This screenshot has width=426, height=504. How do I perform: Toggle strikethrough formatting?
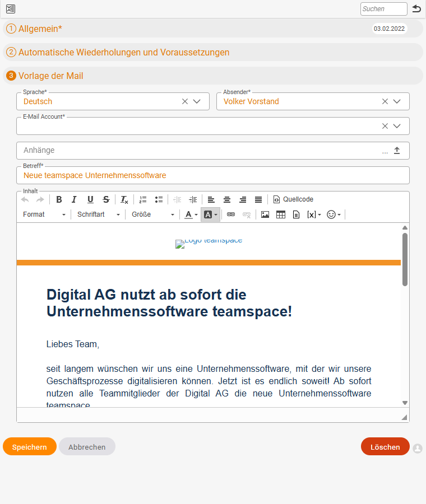click(106, 199)
